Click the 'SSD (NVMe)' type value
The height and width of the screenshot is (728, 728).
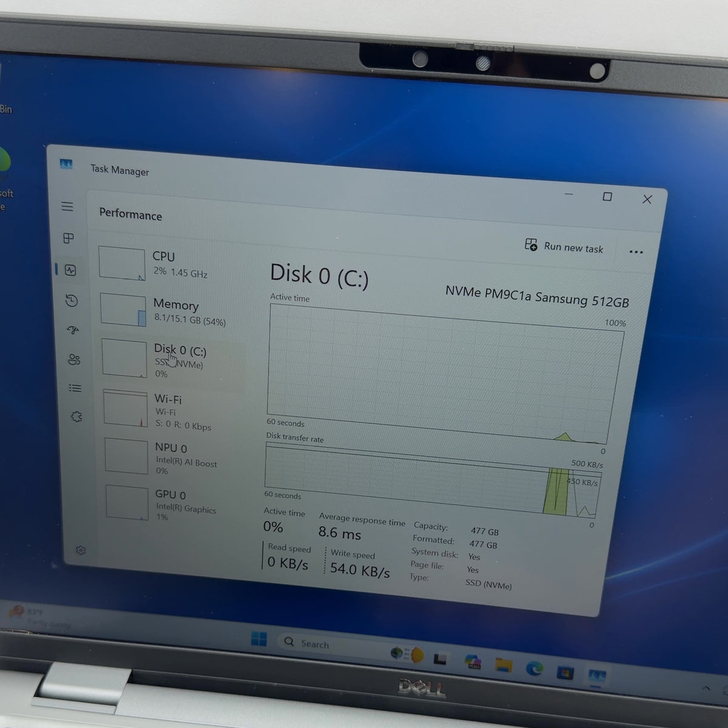(x=488, y=584)
